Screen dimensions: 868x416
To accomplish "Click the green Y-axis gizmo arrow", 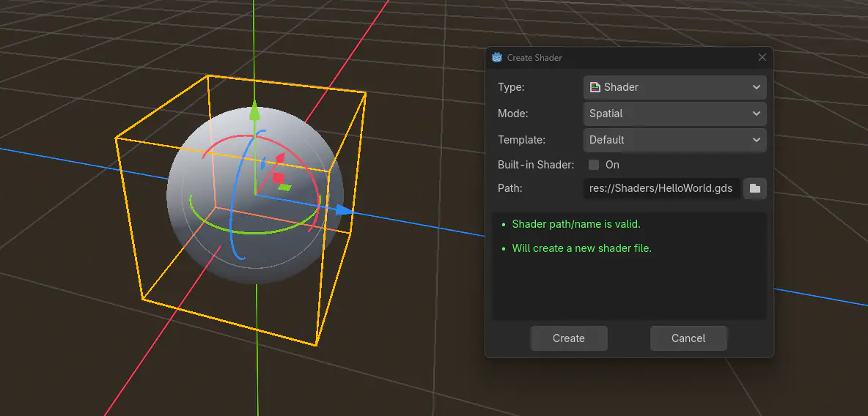I will (x=254, y=110).
